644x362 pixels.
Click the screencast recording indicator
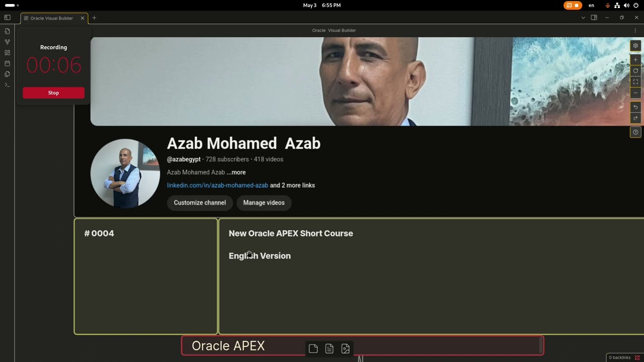tap(573, 5)
